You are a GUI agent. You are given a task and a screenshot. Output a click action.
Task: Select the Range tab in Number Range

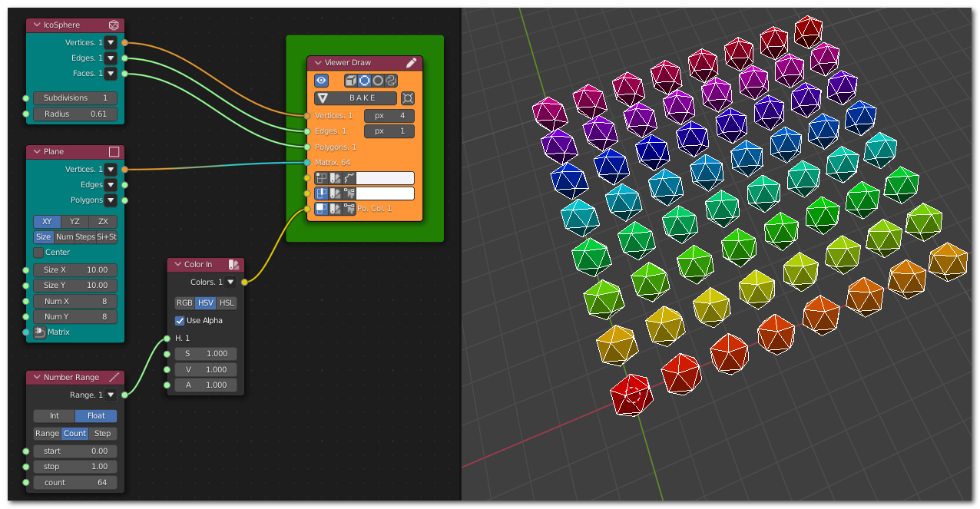tap(48, 434)
